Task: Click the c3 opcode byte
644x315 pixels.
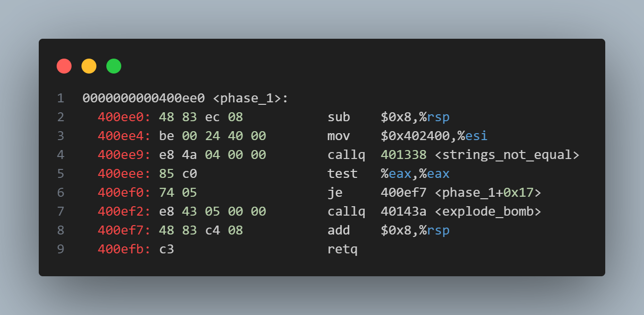Action: 166,249
